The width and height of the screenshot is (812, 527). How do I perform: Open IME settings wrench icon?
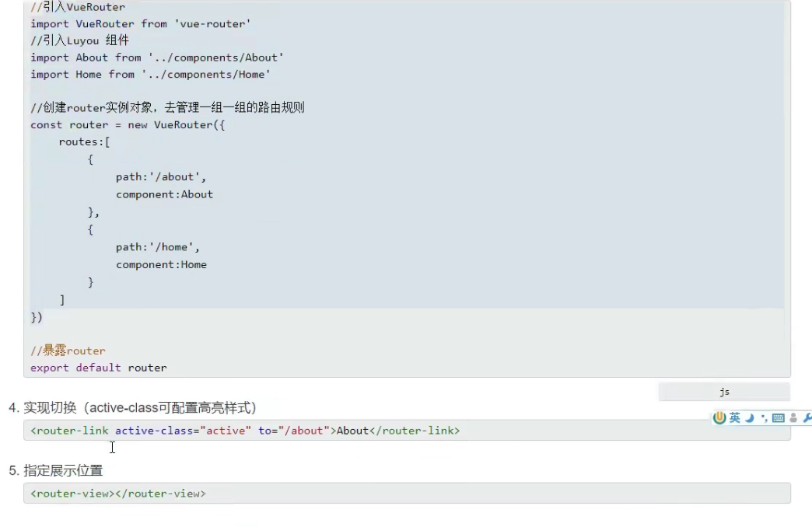pos(807,418)
